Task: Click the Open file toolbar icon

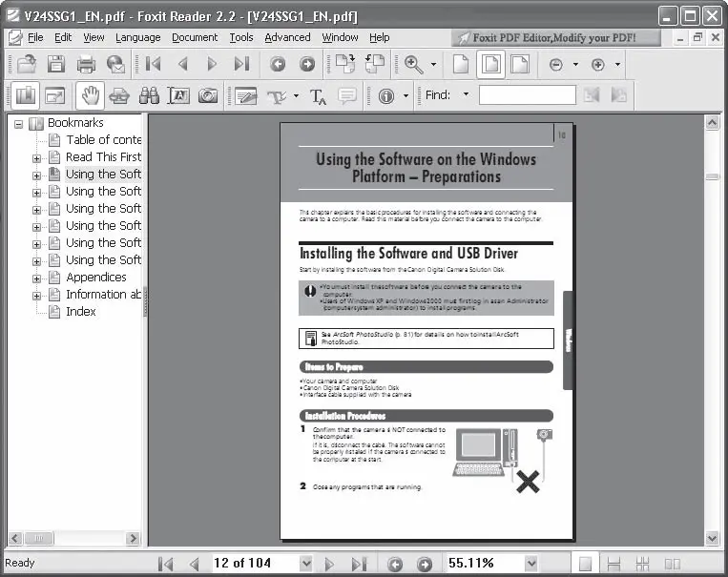Action: [x=25, y=64]
